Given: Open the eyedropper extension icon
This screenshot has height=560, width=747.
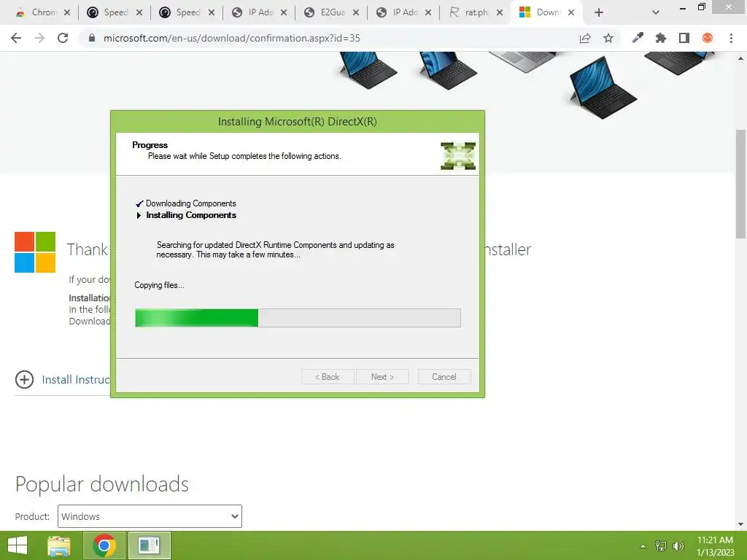Looking at the screenshot, I should (638, 38).
